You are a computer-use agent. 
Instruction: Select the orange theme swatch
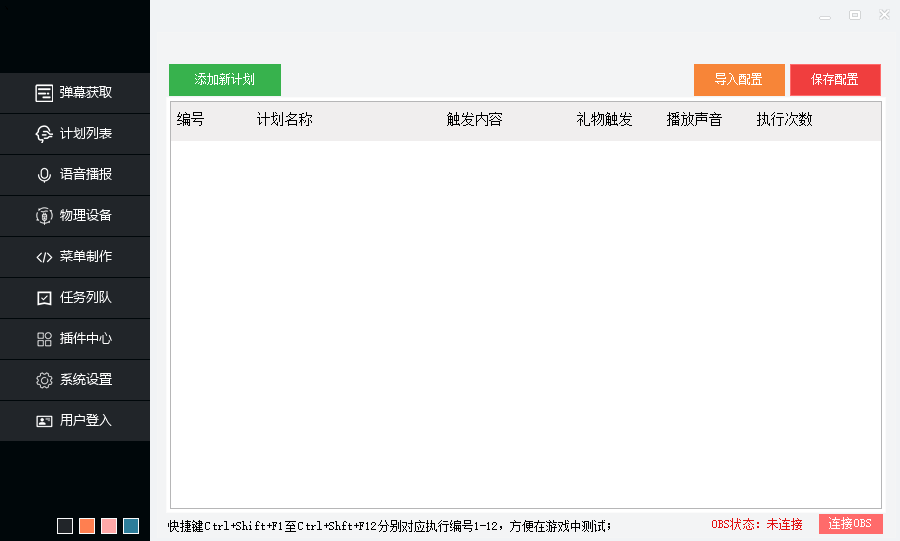point(87,526)
